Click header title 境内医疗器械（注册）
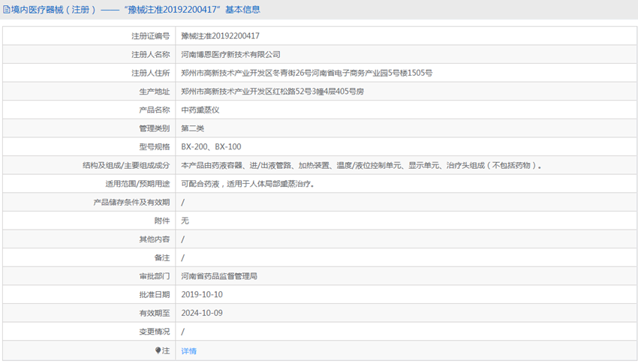The height and width of the screenshot is (364, 638). [x=54, y=10]
